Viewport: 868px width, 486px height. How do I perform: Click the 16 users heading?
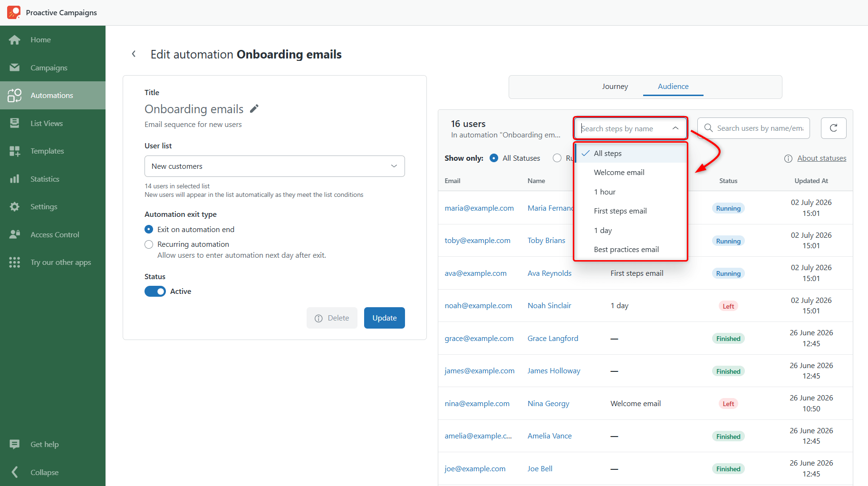point(468,124)
